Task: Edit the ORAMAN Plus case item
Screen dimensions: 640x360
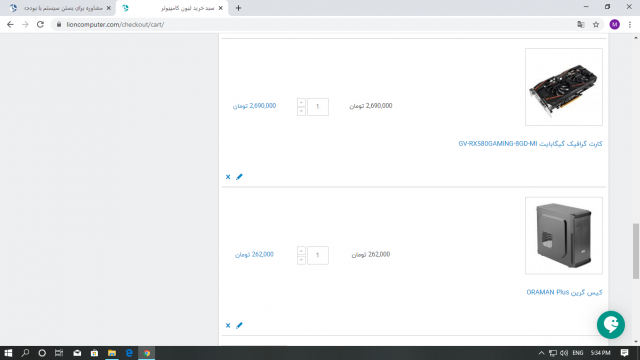Action: click(x=239, y=325)
